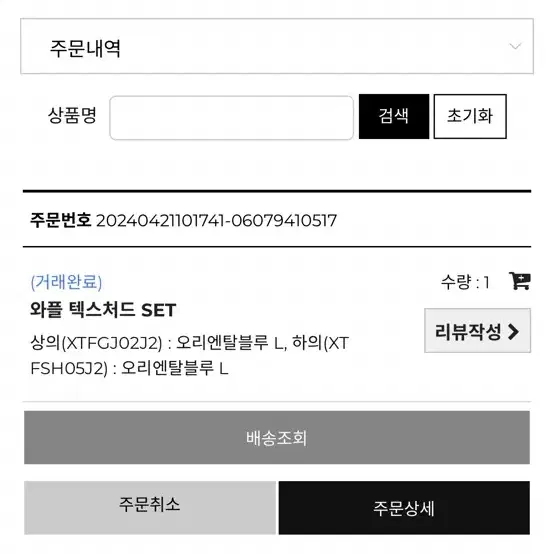This screenshot has width=554, height=554.
Task: Click the (거래완료) status text
Action: click(x=66, y=282)
